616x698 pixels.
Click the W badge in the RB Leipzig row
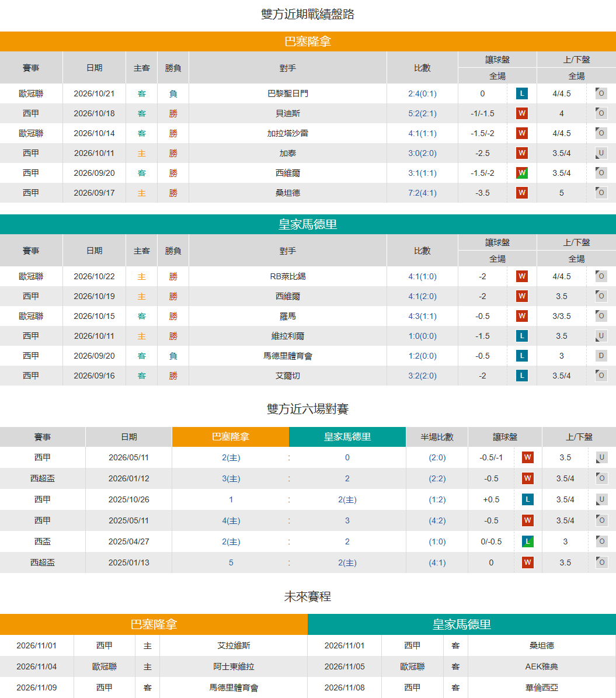[x=521, y=276]
